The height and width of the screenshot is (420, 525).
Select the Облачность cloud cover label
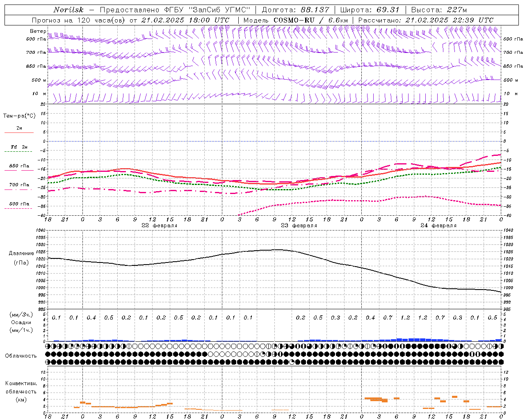[x=21, y=356]
